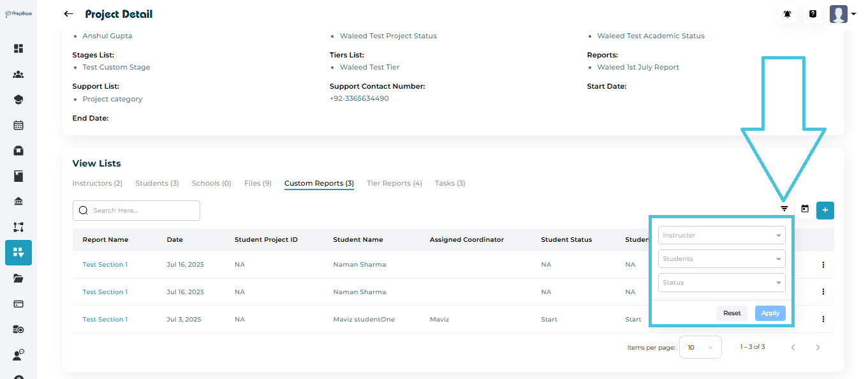Click the calendar date filter icon
Screen dimensions: 868x379
point(805,209)
